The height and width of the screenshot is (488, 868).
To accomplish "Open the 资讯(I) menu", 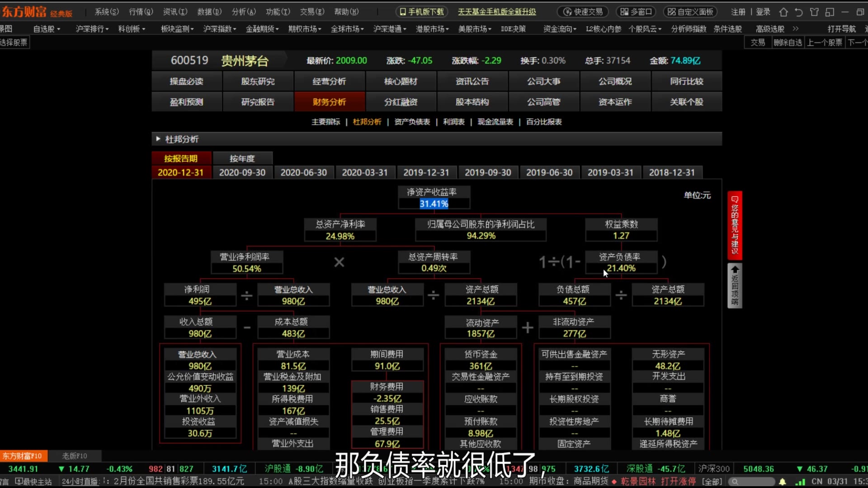I will pyautogui.click(x=175, y=12).
